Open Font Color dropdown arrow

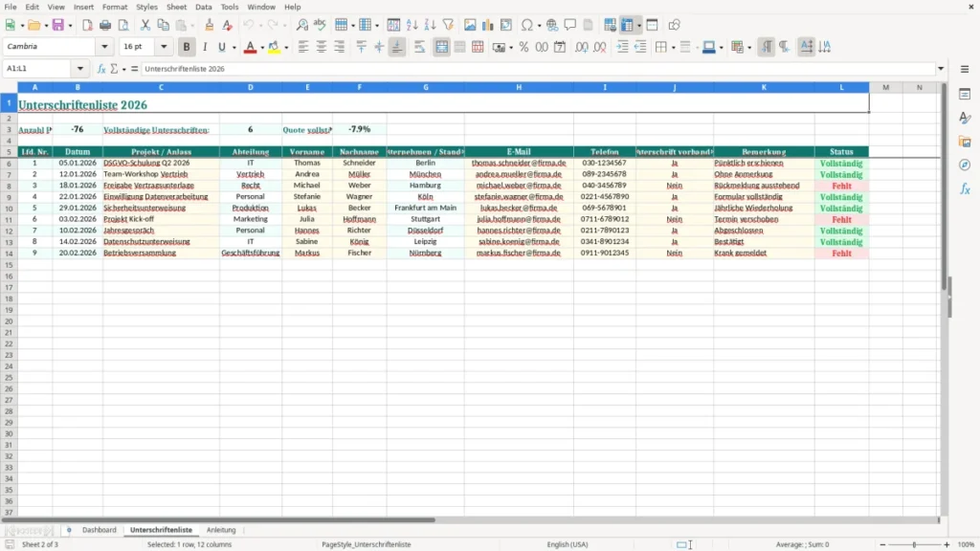pyautogui.click(x=262, y=48)
